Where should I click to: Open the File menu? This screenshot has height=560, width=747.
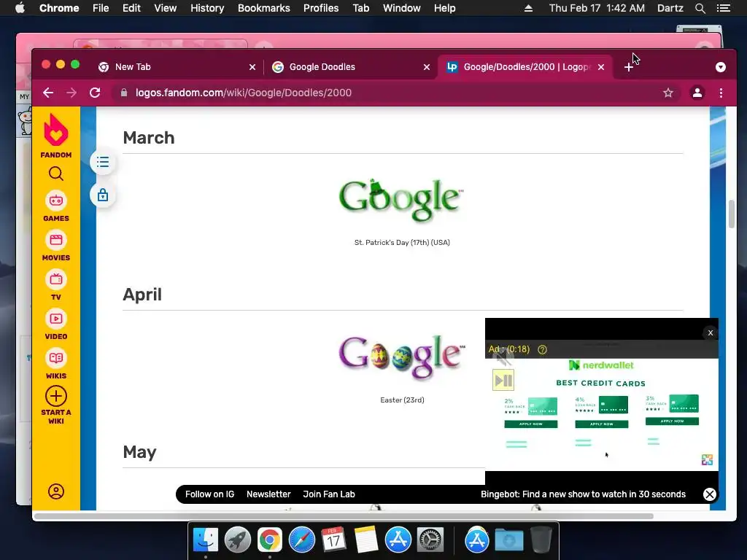tap(101, 8)
